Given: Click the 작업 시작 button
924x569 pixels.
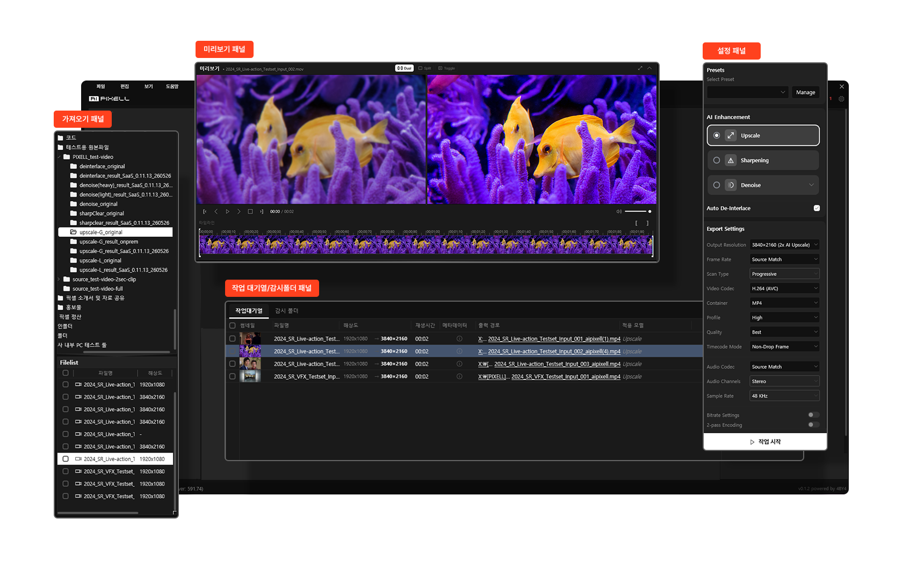Looking at the screenshot, I should tap(765, 442).
